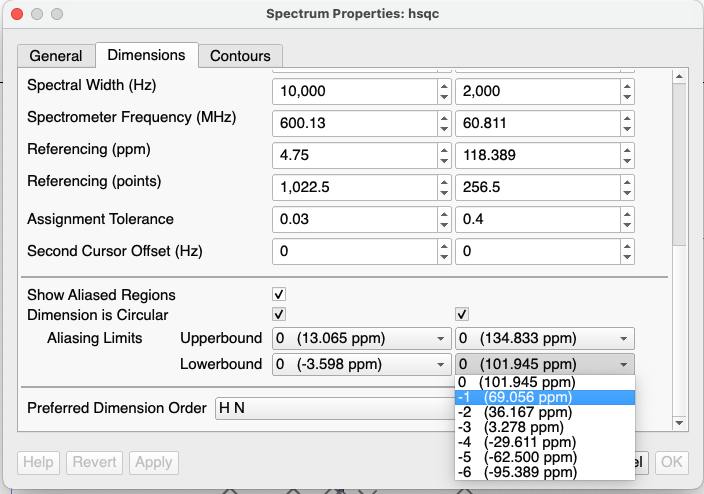704x494 pixels.
Task: Pick the -2 (36.167 ppm) option
Action: (545, 412)
